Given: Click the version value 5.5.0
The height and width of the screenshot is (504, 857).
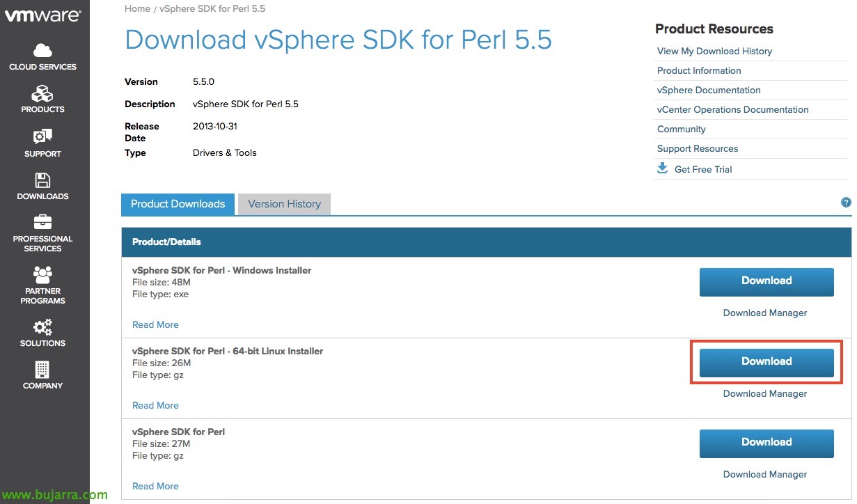Looking at the screenshot, I should [203, 82].
